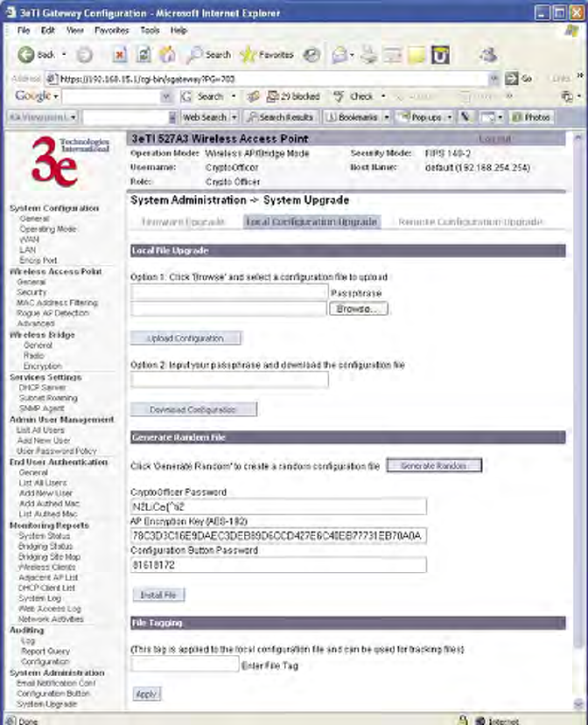Screen dimensions: 588x725
Task: Click the Apply button under File Tagging
Action: [147, 694]
